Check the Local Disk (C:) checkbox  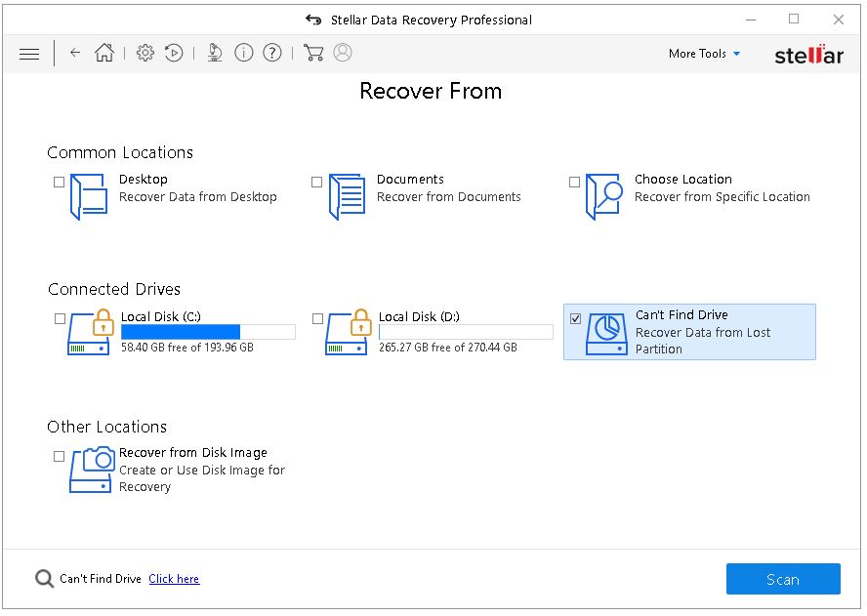[x=61, y=318]
